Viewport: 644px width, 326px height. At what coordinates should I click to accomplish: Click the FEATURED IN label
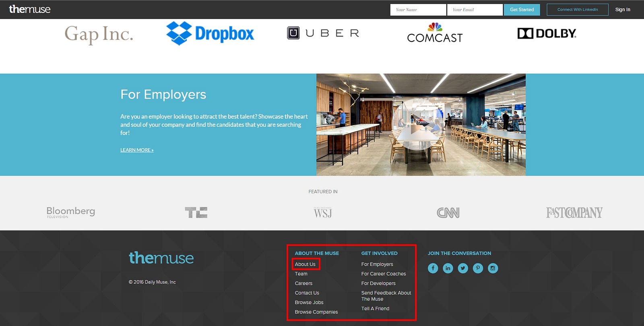pos(323,192)
